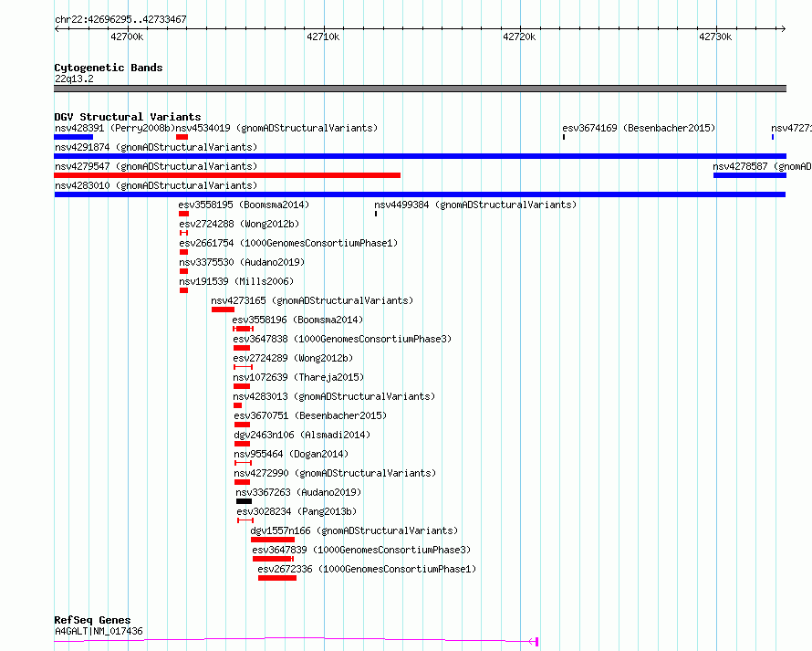The image size is (812, 651).
Task: Click the gray 22q13.2 cytogenetic band bar
Action: pos(420,89)
